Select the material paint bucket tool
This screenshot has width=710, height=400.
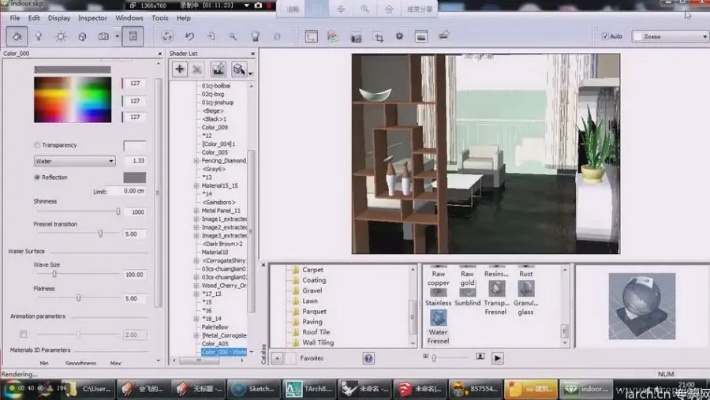(x=15, y=36)
